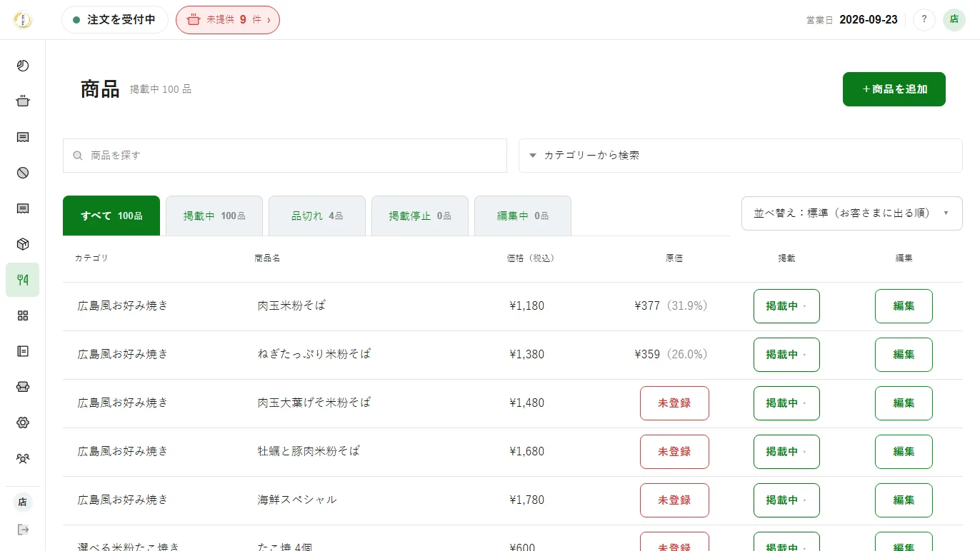Open the pie chart dashboard icon in sidebar
Screen dimensions: 980x551
pos(23,66)
